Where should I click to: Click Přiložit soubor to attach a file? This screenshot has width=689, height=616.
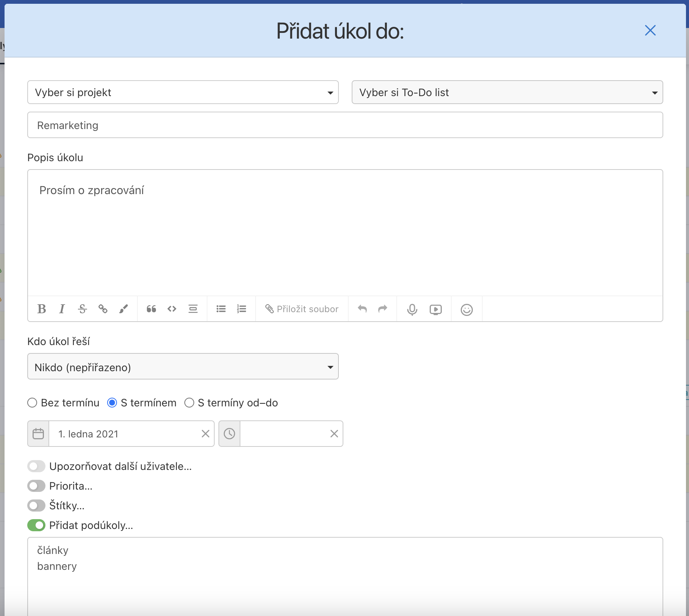tap(302, 309)
